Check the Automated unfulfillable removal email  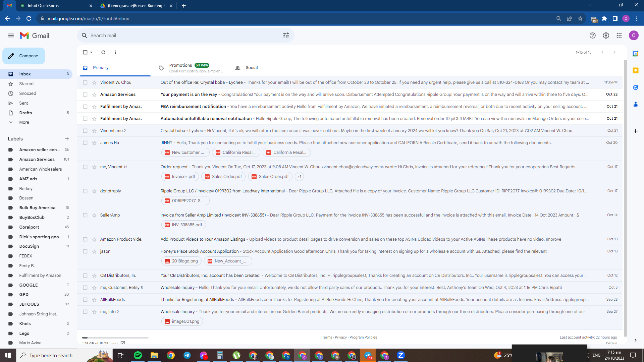click(x=85, y=119)
